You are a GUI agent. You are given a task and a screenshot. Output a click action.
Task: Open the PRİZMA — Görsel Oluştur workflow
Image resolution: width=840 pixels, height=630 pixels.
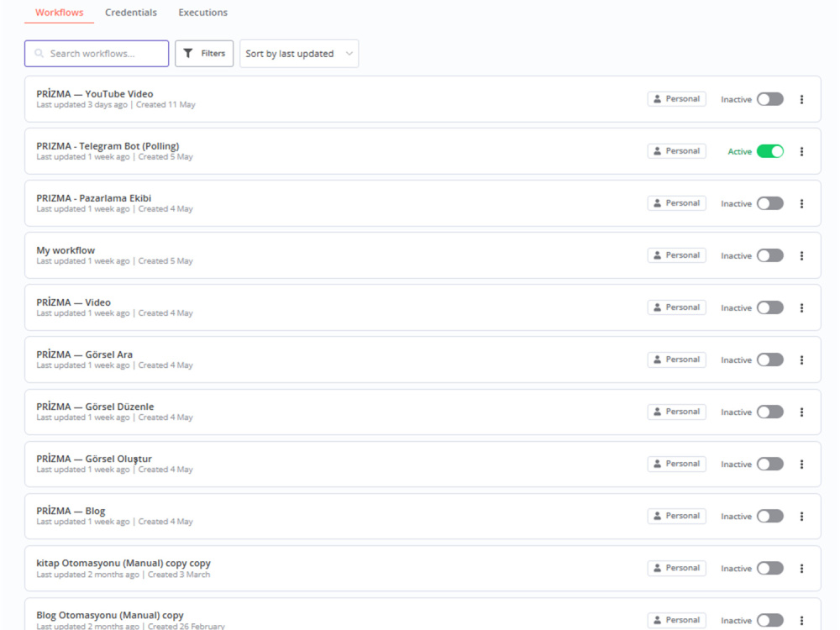point(423,464)
